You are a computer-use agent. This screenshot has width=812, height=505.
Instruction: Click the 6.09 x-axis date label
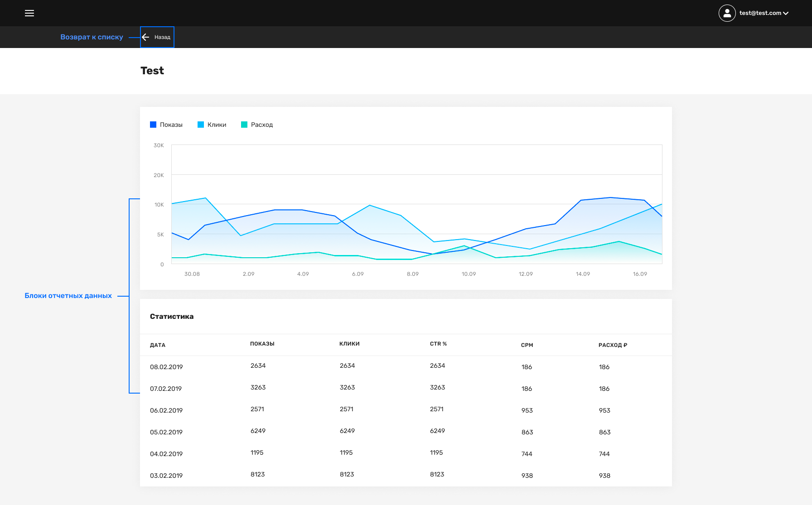tap(358, 274)
